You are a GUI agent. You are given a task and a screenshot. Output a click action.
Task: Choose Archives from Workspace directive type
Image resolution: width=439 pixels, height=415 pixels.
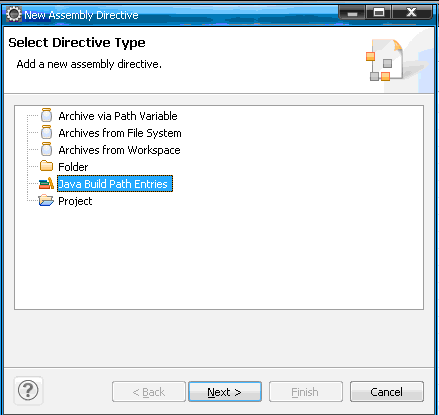(119, 150)
